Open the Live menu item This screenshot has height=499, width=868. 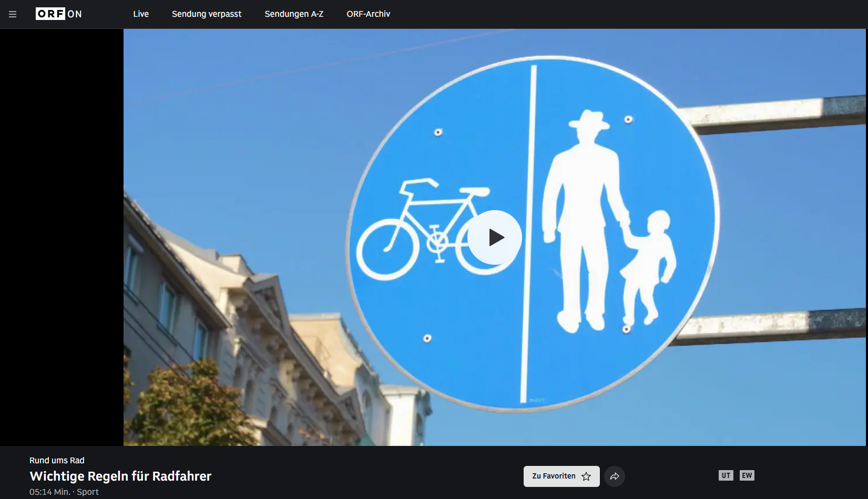141,14
